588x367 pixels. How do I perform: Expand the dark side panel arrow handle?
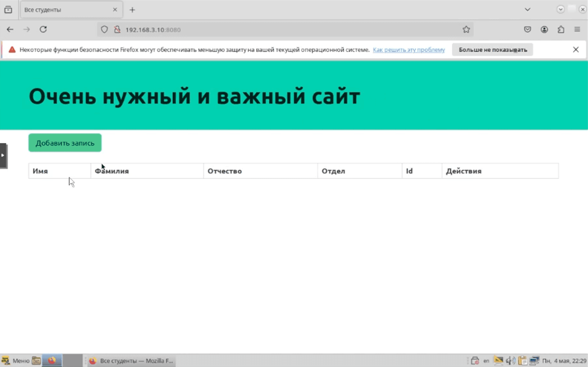(3, 155)
